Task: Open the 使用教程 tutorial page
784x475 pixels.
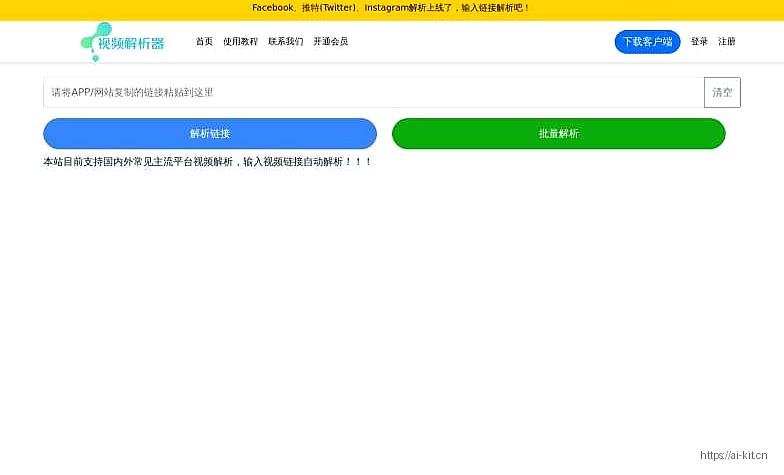Action: click(240, 42)
